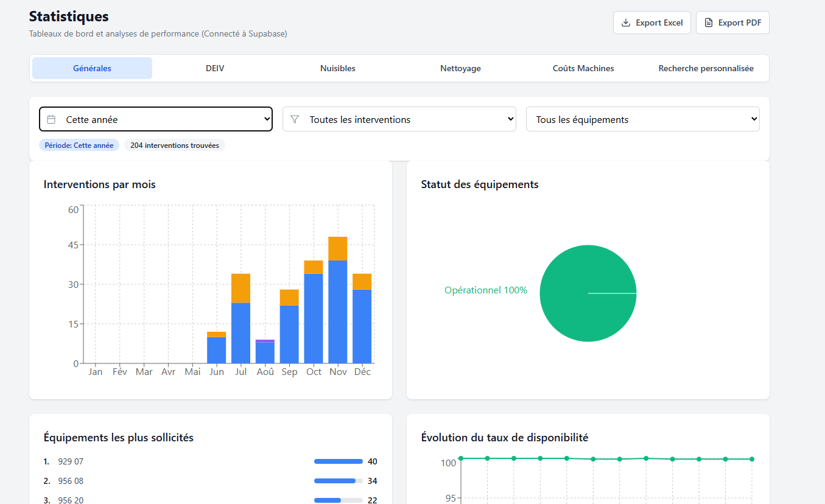Open the 'Cette année' period dropdown
Screen dimensions: 825x504
tap(156, 119)
